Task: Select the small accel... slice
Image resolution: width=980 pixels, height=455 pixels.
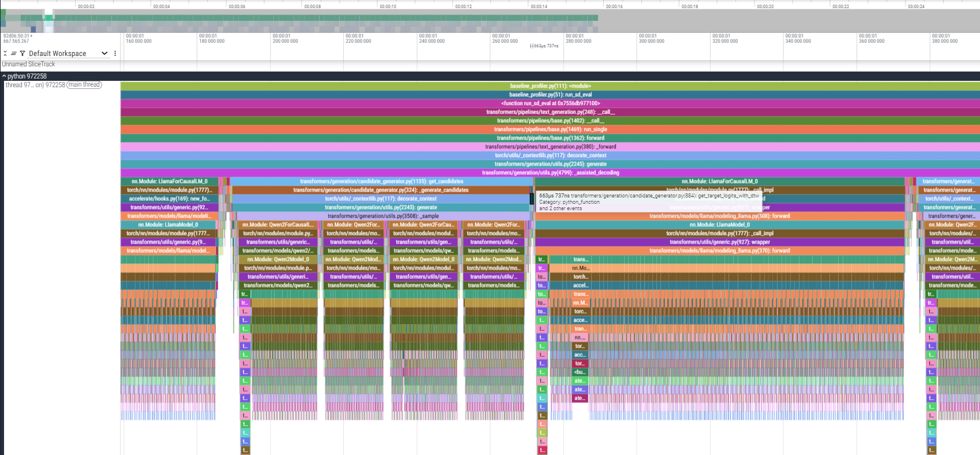Action: pos(581,285)
